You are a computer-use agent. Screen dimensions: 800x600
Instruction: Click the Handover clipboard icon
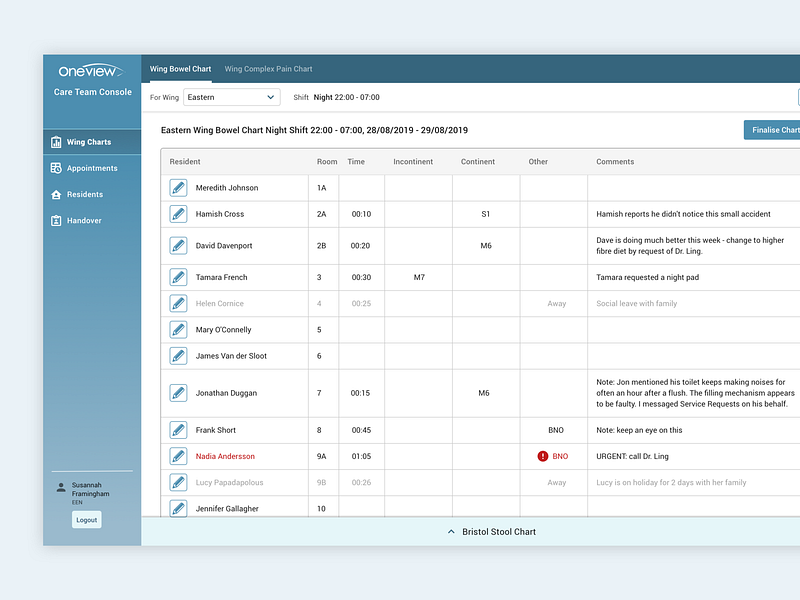coord(56,220)
